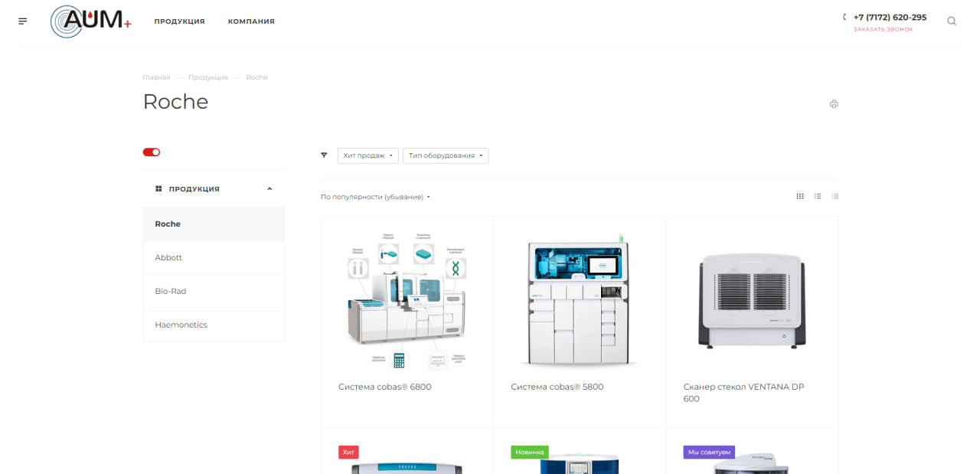Switch to compact table view
Image resolution: width=980 pixels, height=474 pixels.
tap(835, 197)
